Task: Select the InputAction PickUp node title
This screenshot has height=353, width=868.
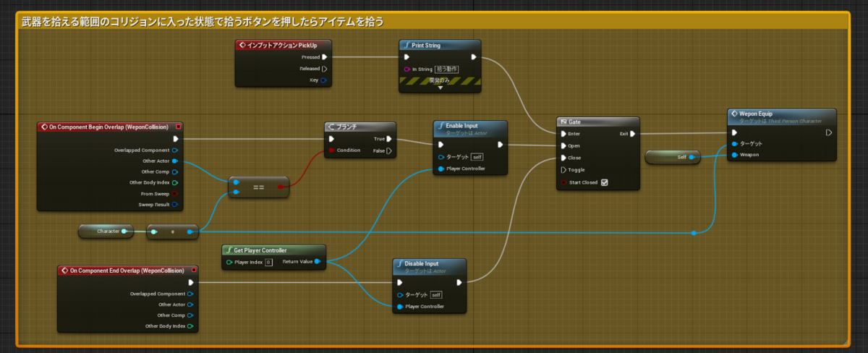Action: (x=284, y=45)
